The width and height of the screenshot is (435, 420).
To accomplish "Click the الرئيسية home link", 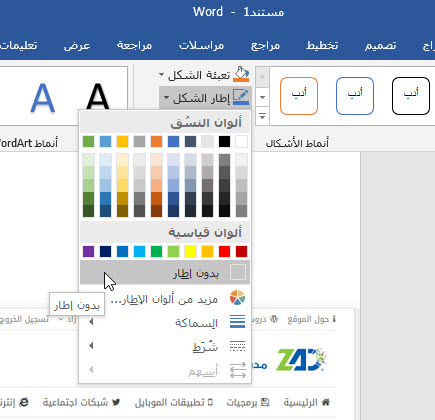I will (301, 402).
